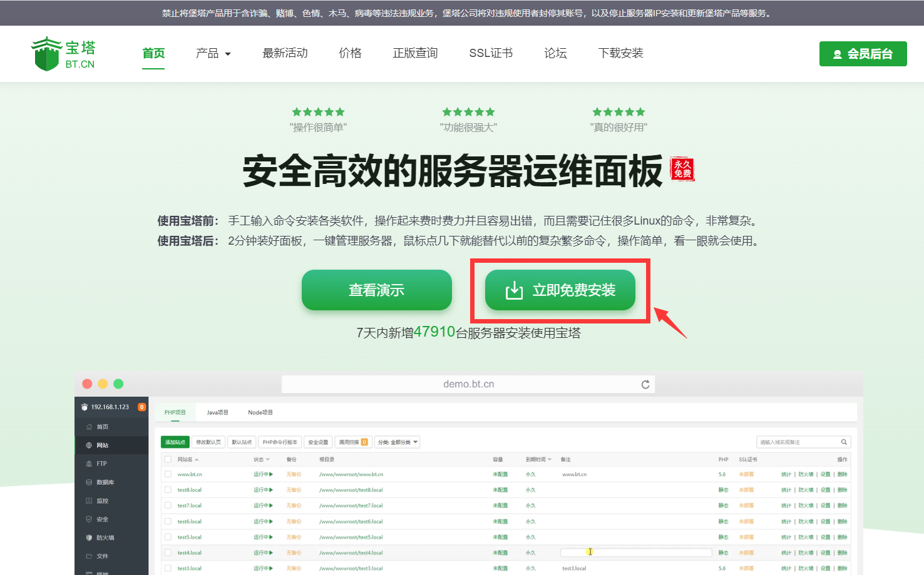
Task: Open the 分类: 全部分类 dropdown
Action: pyautogui.click(x=398, y=442)
